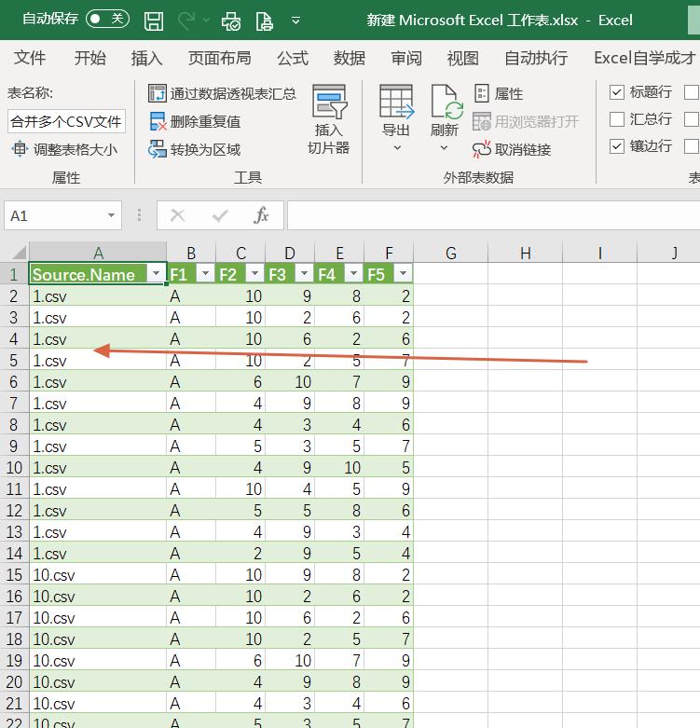Switch to the 插入 tab
700x728 pixels.
click(x=146, y=58)
